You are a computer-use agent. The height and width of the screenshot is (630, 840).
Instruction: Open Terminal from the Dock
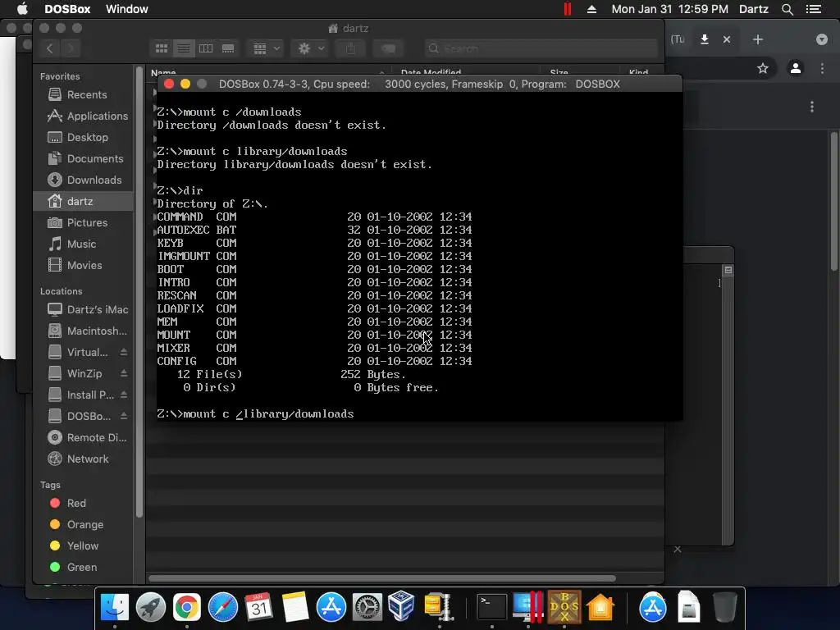pos(492,607)
